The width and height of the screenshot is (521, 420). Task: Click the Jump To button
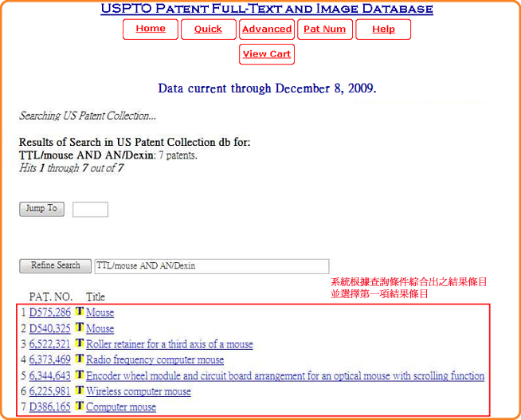pos(42,209)
